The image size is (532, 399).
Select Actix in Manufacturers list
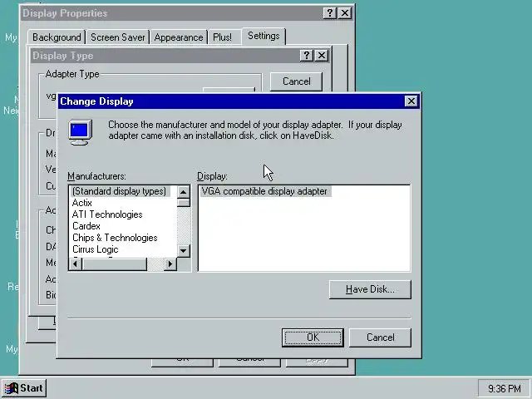(x=82, y=203)
